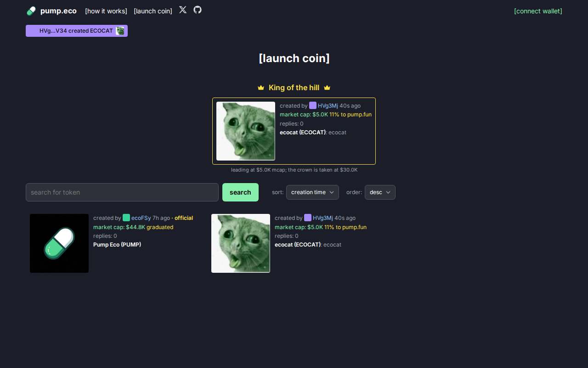Open launch coin in the top navigation
Viewport: 588px width, 368px height.
point(153,11)
